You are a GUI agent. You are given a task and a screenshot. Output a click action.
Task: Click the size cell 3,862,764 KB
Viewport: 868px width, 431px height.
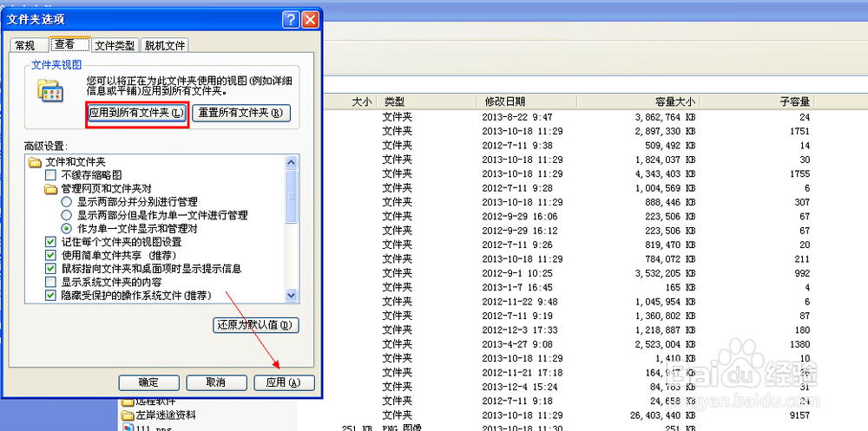[x=666, y=117]
